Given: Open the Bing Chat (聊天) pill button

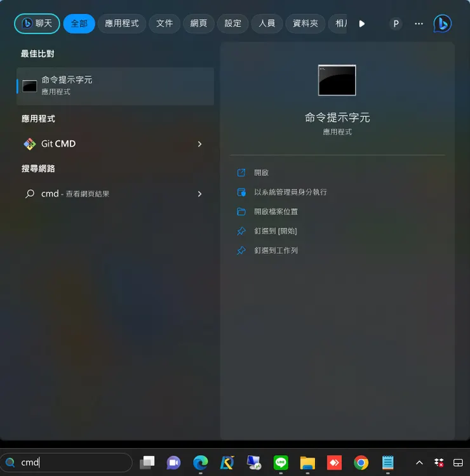Looking at the screenshot, I should tap(37, 23).
